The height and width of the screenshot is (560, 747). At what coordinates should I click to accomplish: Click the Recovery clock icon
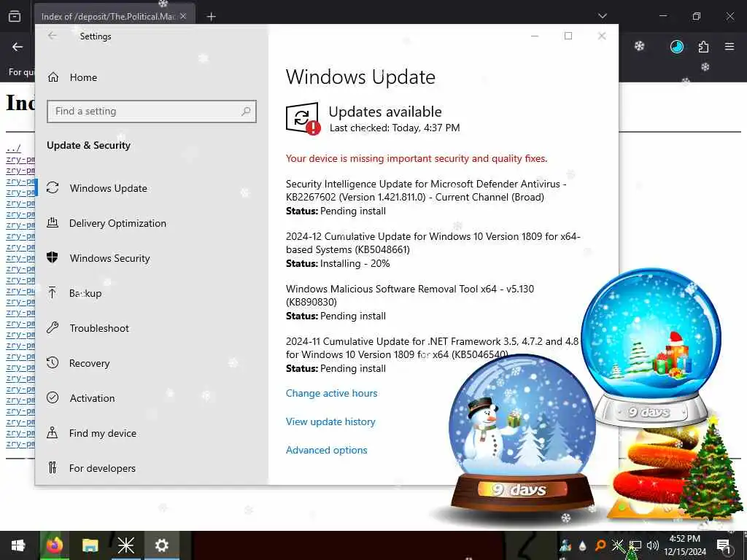point(53,362)
